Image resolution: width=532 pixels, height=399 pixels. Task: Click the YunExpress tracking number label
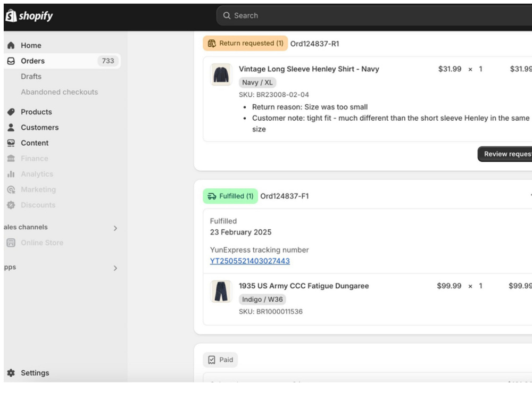(259, 250)
